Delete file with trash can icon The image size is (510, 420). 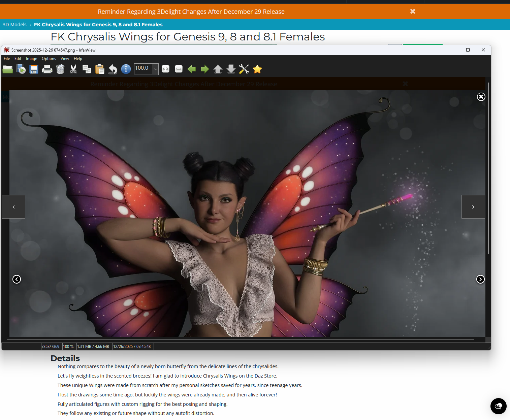pyautogui.click(x=60, y=69)
